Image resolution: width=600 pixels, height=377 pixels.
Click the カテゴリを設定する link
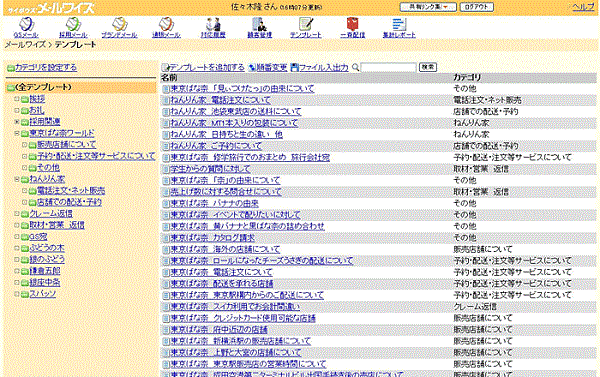coord(46,68)
